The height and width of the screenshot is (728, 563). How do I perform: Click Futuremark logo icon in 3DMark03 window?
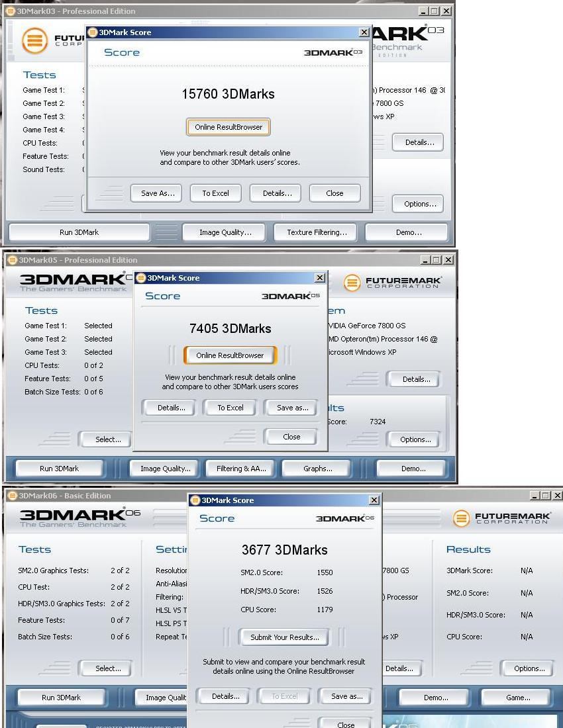[35, 41]
